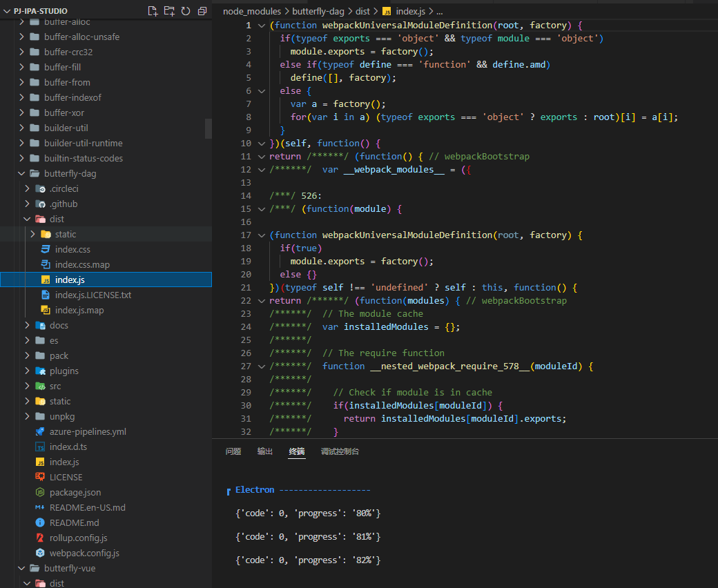Open index.js in butterfly-dag root folder
This screenshot has width=718, height=588.
click(x=64, y=462)
